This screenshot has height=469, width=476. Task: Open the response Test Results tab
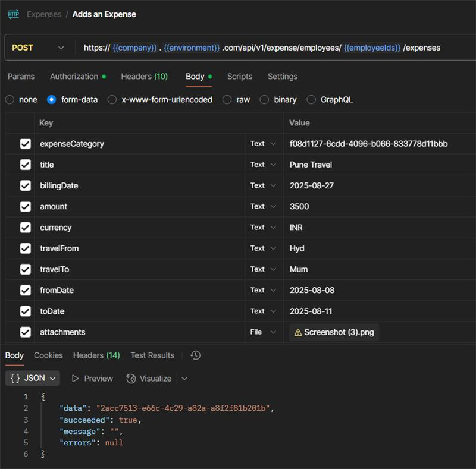[x=152, y=355]
